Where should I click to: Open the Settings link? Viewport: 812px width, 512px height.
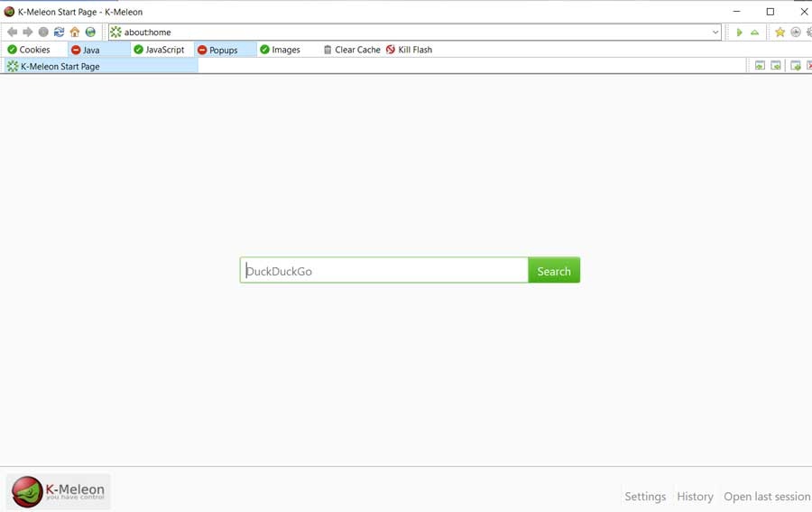[x=645, y=497]
